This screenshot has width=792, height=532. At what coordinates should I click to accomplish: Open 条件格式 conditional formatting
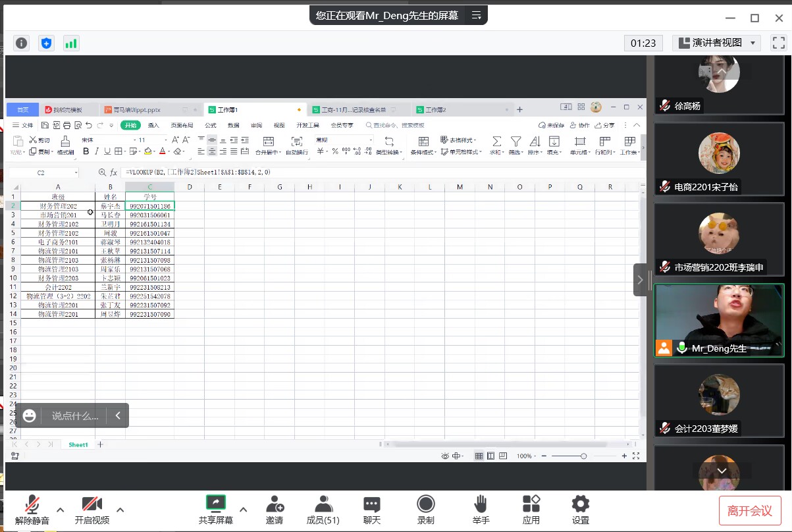[423, 146]
